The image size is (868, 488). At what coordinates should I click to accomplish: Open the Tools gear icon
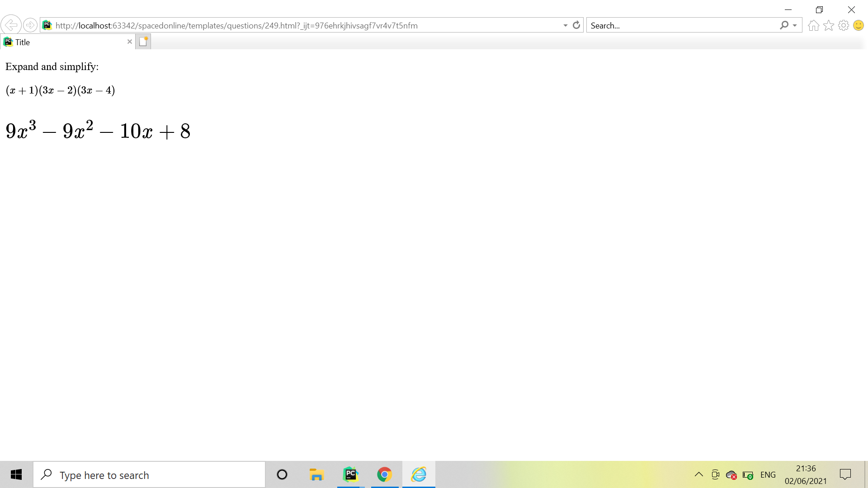point(844,25)
